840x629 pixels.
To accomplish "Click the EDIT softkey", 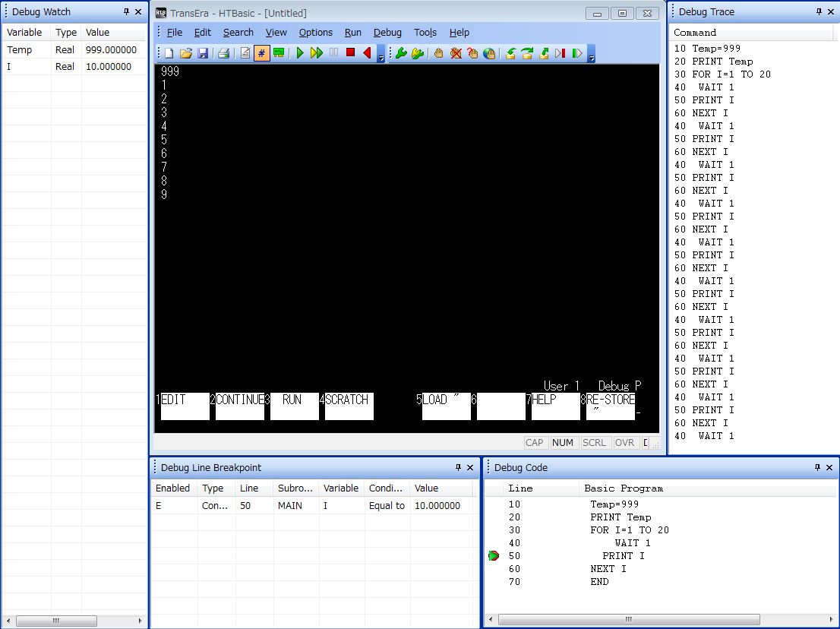I will pyautogui.click(x=185, y=406).
